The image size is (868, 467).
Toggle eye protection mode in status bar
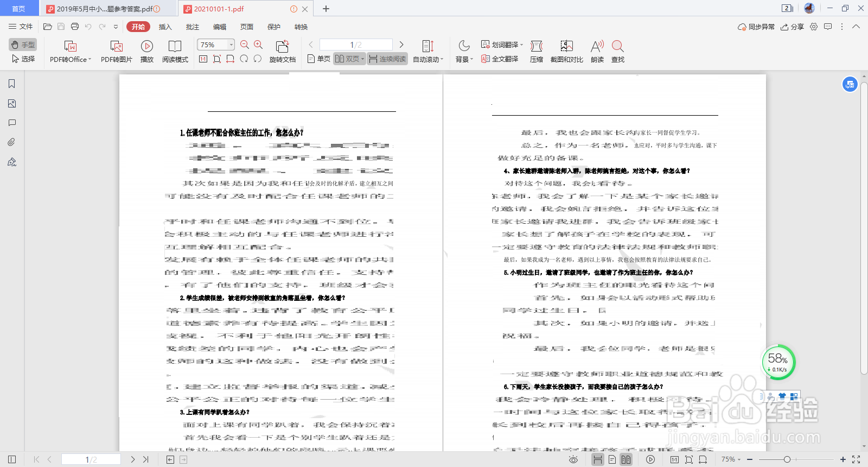pyautogui.click(x=573, y=459)
